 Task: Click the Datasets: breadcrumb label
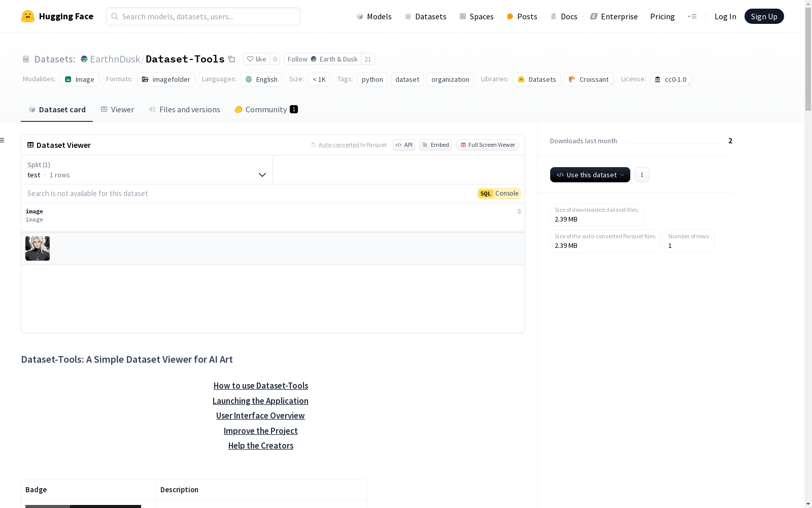(x=54, y=59)
